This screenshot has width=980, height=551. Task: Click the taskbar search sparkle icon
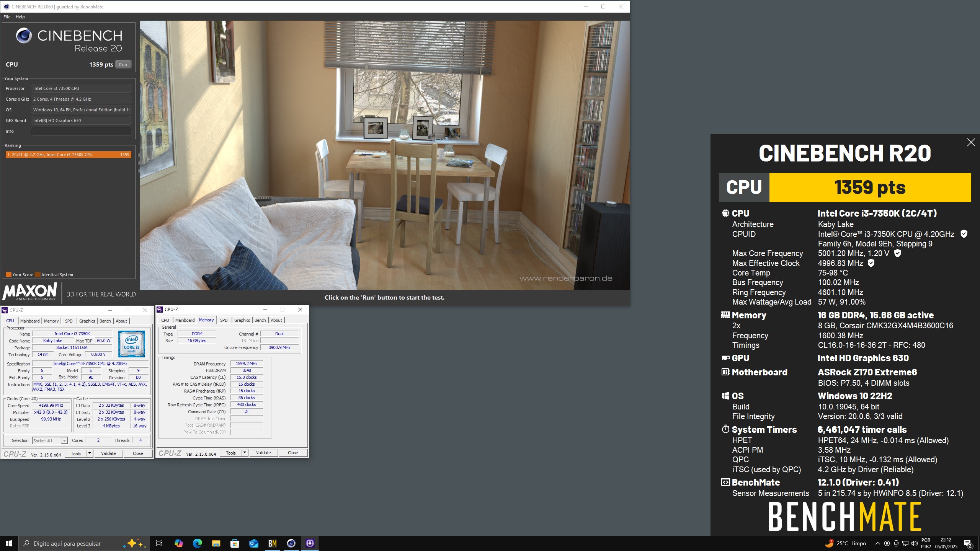point(134,543)
